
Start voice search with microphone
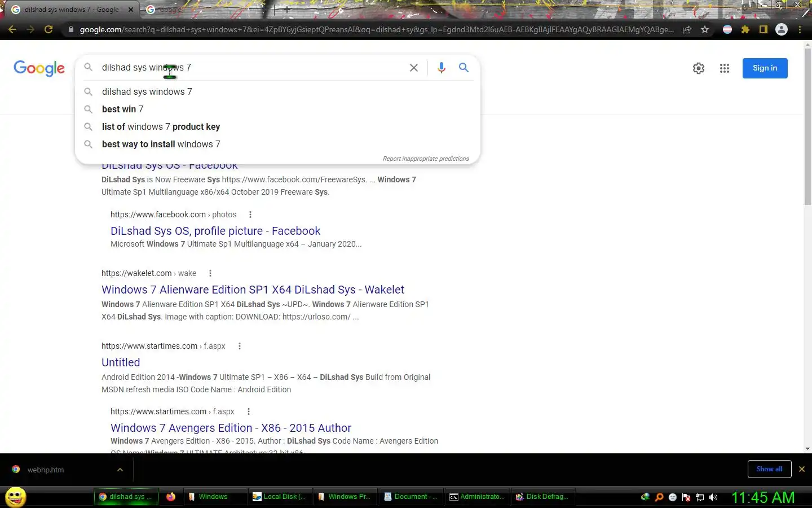442,68
